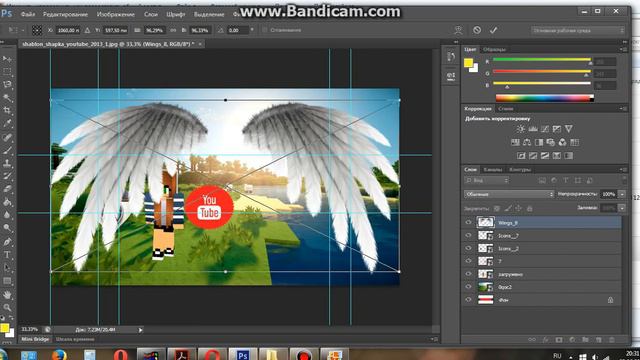The width and height of the screenshot is (640, 360).
Task: Add a Photo Filter adjustment
Action: click(551, 142)
